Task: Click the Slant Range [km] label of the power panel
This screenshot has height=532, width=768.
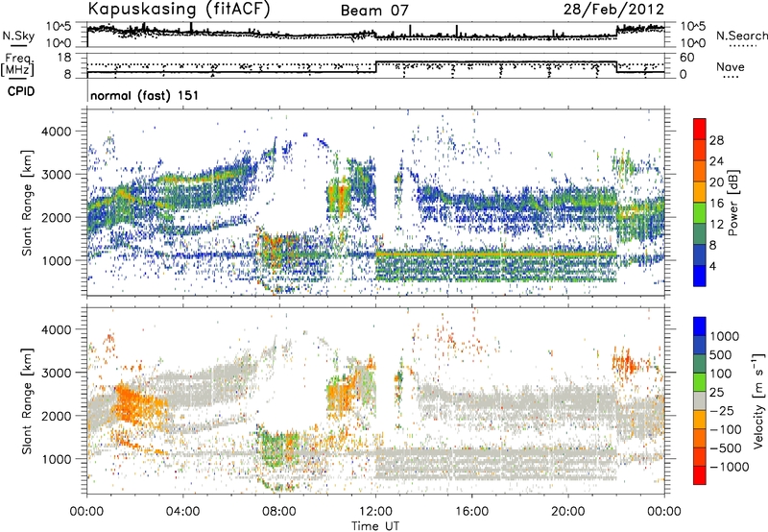Action: 27,203
